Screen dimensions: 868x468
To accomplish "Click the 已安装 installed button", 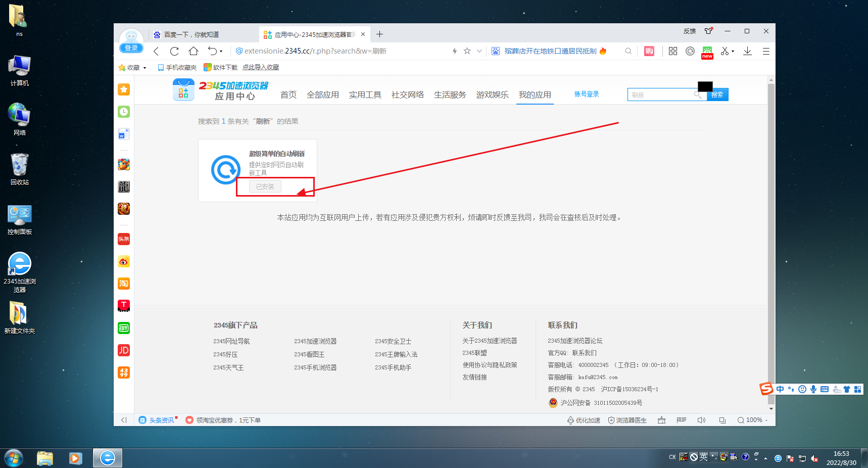I will tap(265, 186).
